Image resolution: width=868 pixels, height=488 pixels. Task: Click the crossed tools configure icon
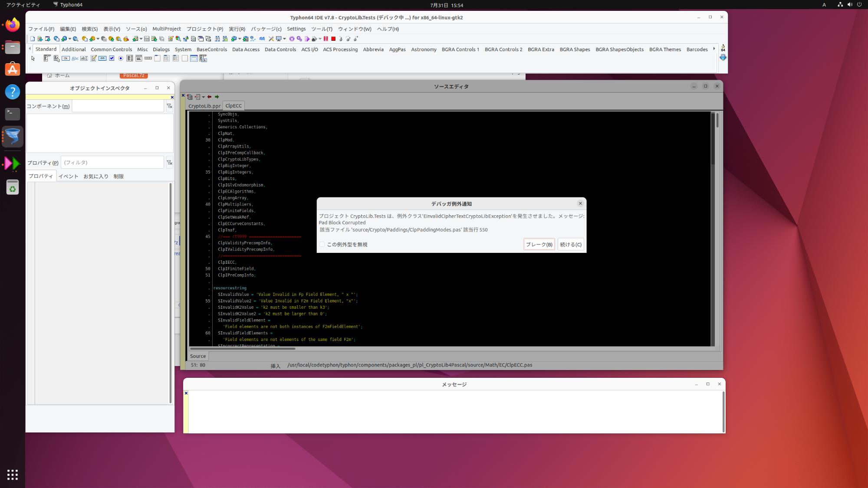271,39
